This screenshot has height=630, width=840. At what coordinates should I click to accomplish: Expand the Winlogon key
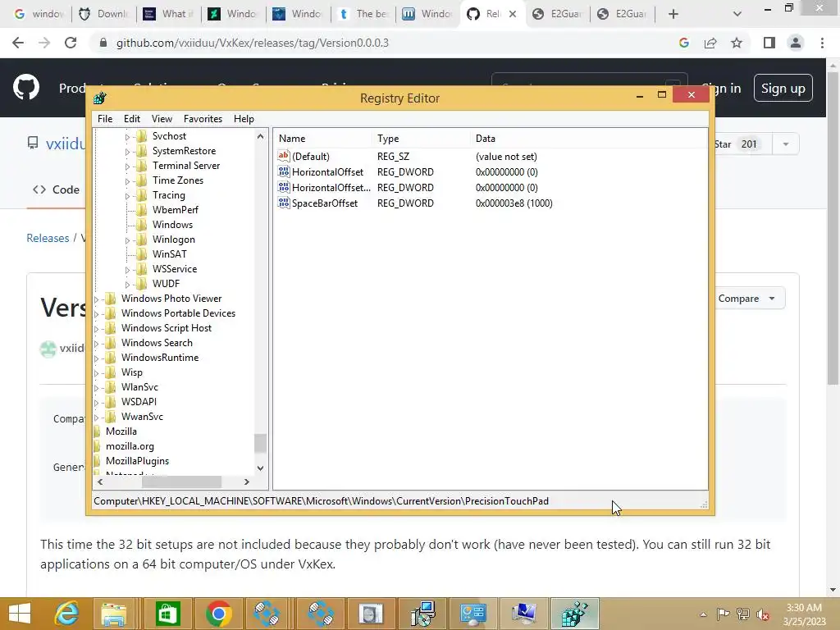[x=127, y=240]
